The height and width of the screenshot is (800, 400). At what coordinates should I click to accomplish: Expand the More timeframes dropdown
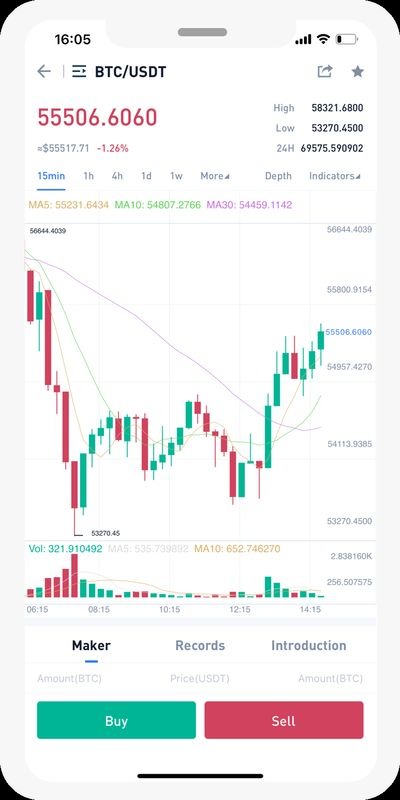pos(215,176)
